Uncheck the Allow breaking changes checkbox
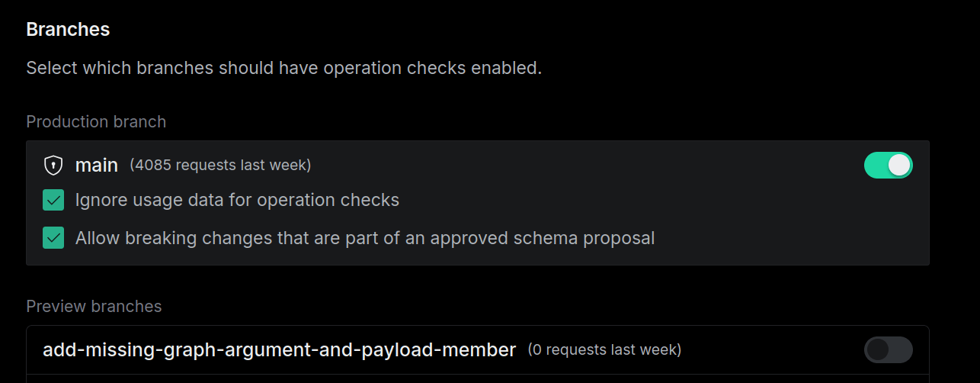This screenshot has width=980, height=383. pos(53,238)
